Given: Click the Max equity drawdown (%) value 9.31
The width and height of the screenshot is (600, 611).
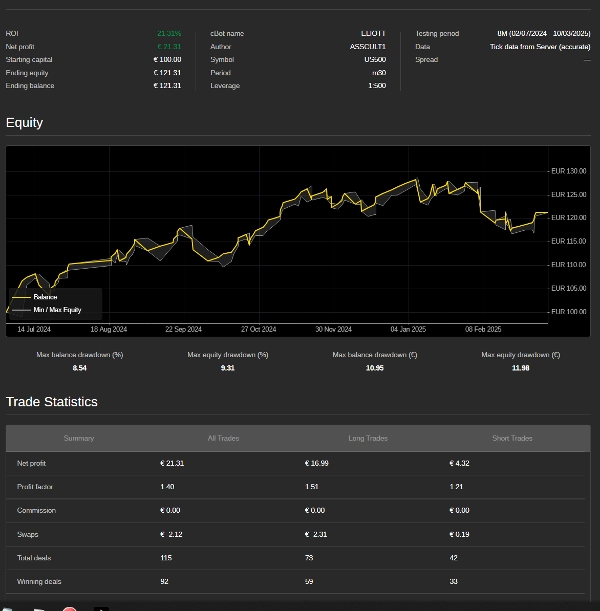Looking at the screenshot, I should [228, 368].
